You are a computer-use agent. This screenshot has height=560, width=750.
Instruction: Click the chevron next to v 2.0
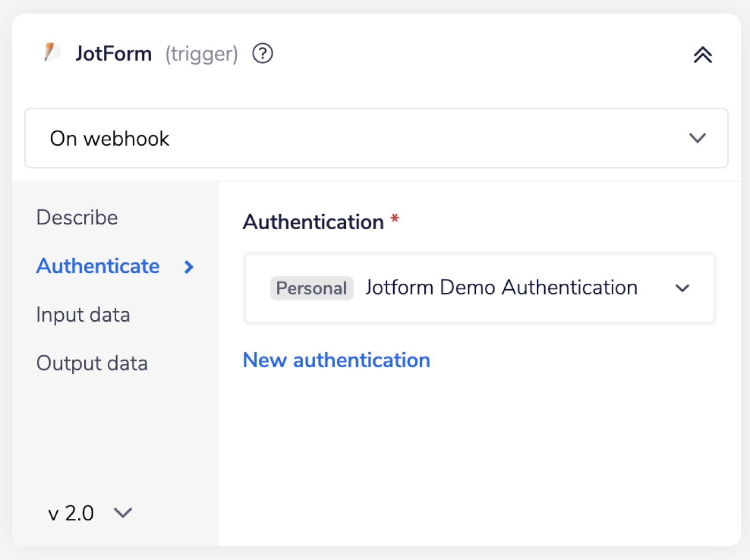click(x=123, y=513)
